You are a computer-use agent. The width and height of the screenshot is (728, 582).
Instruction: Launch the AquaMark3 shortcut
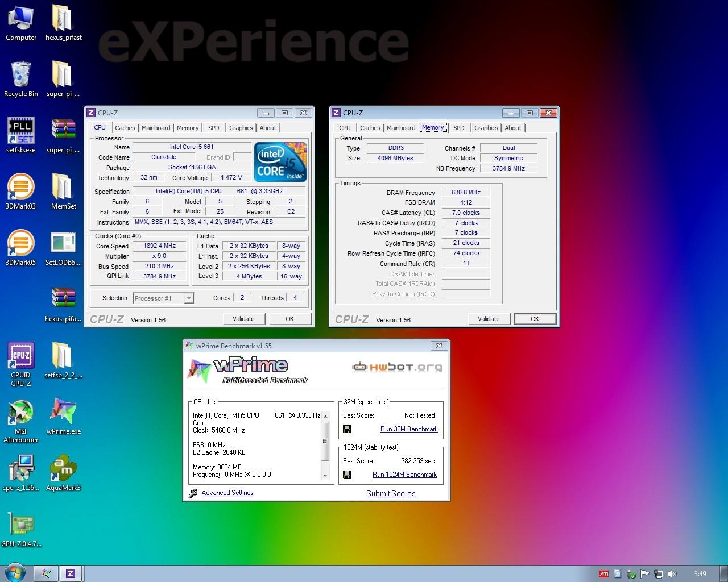63,473
